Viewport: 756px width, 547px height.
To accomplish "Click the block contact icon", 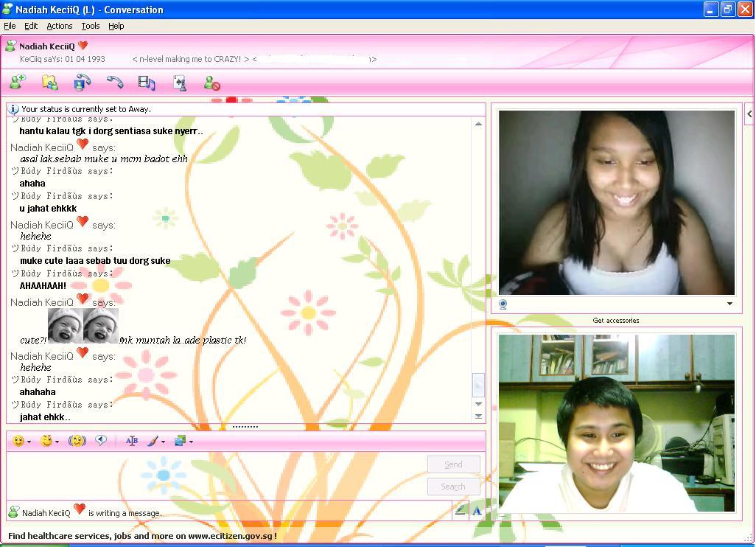I will 211,83.
